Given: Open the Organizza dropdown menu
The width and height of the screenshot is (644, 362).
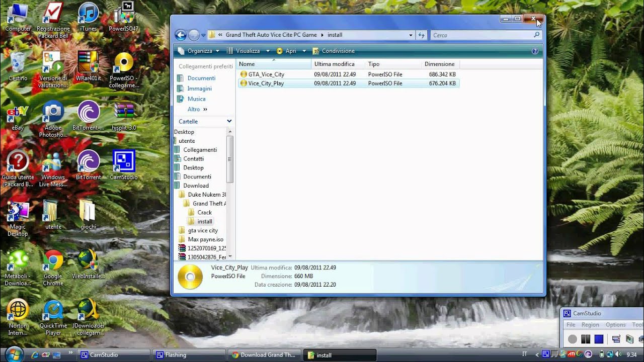Looking at the screenshot, I should coord(199,51).
